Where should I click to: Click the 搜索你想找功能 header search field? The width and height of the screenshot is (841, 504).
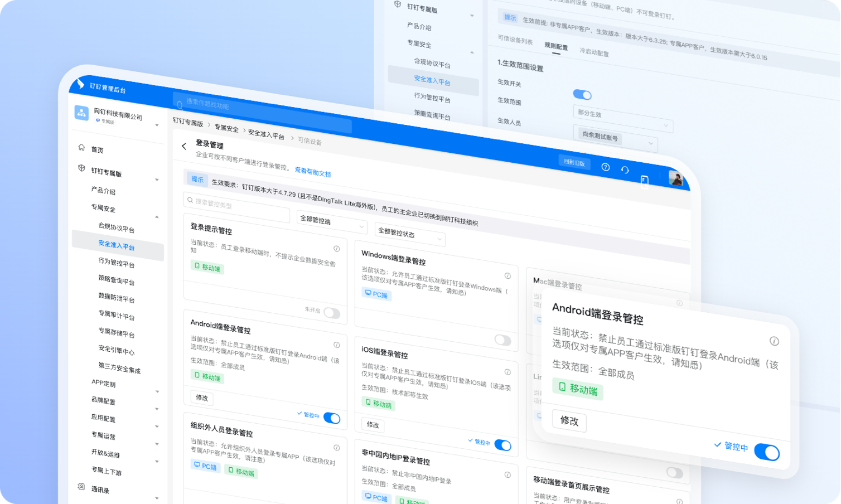pyautogui.click(x=262, y=112)
